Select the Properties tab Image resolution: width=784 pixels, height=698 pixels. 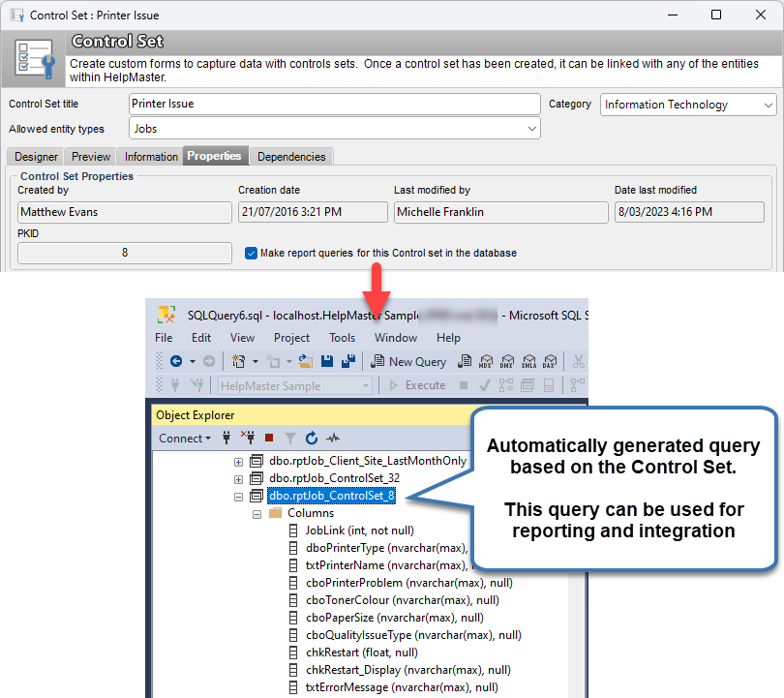(x=214, y=156)
